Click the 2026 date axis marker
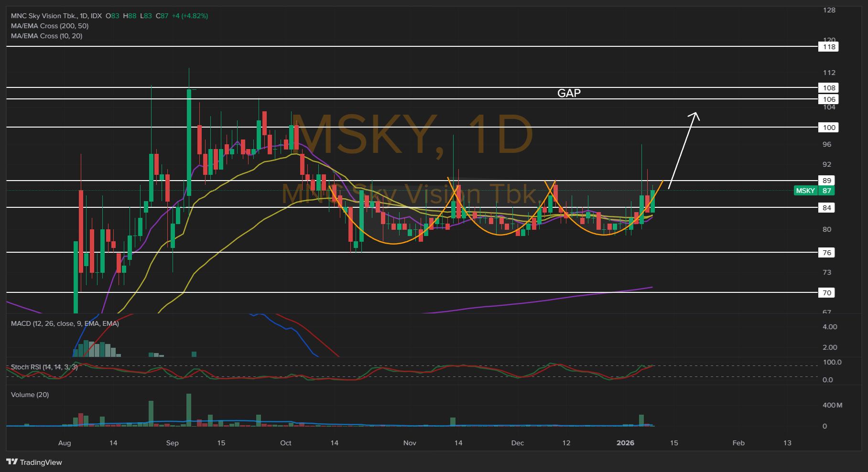The height and width of the screenshot is (472, 868). [x=625, y=443]
